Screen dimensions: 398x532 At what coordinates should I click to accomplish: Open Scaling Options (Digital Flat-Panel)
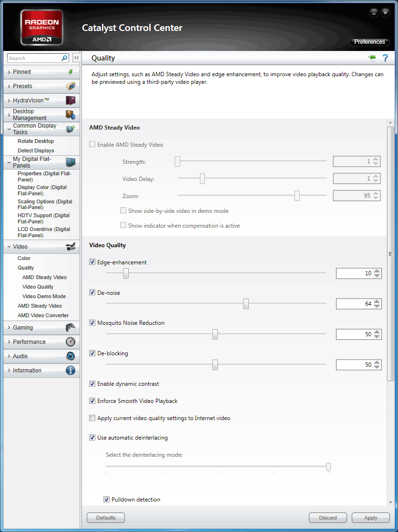45,204
